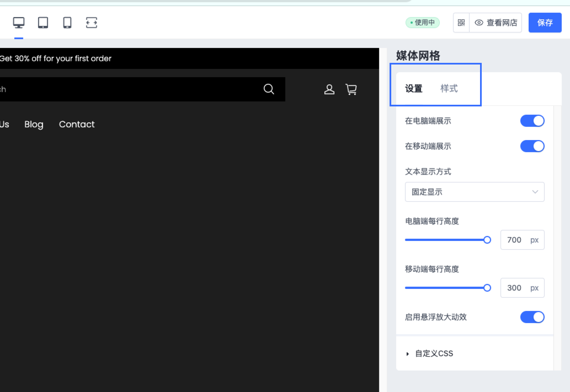Viewport: 570px width, 392px height.
Task: Toggle the 在电脑端展示 switch
Action: [x=532, y=121]
